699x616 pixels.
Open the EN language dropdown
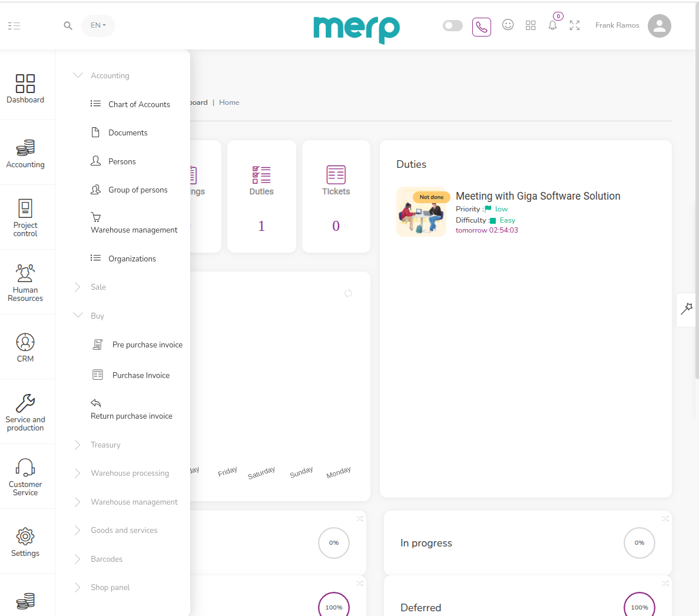(98, 25)
